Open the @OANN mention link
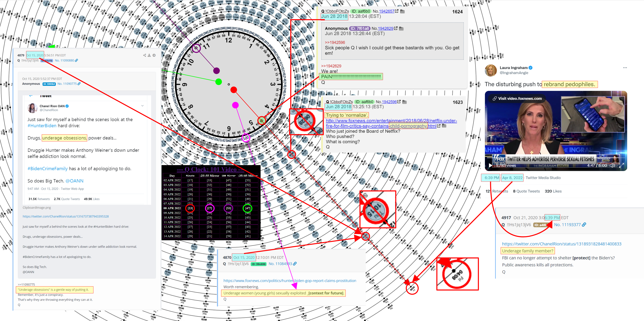Screen dimensions: 644x321 pyautogui.click(x=75, y=181)
